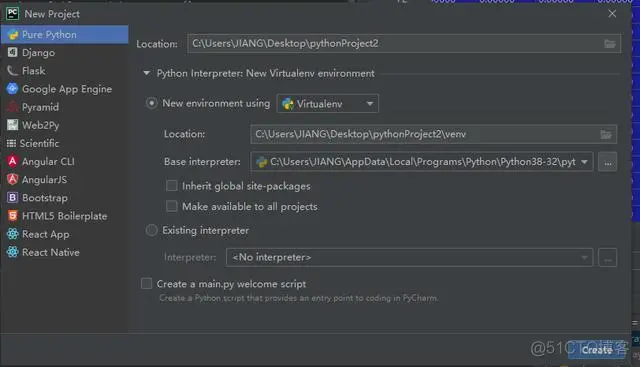Select Flask project type

point(64,71)
